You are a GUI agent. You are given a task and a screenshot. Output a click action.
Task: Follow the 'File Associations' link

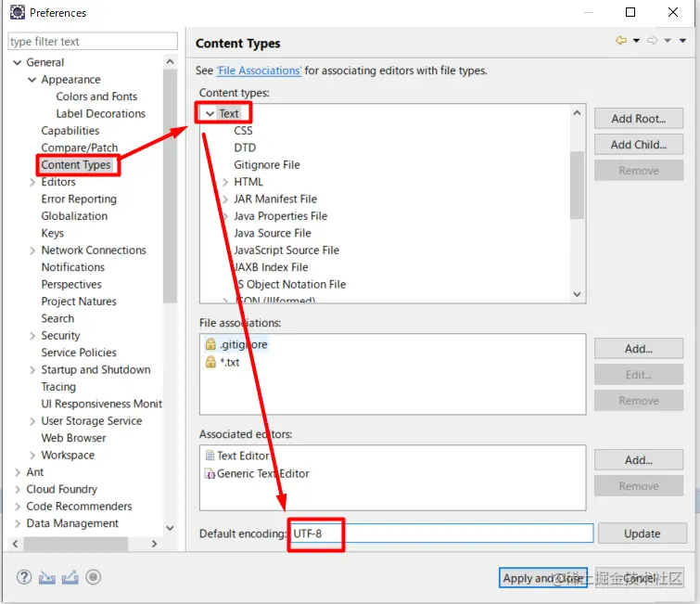[259, 71]
